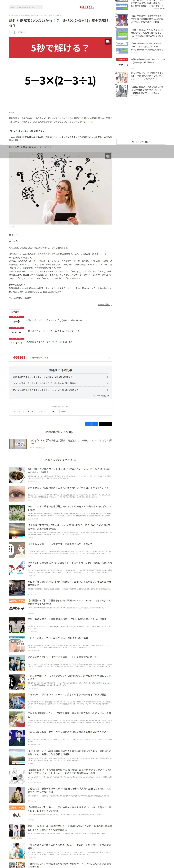Open article 'ナチュラルなのに効果絶大！' about デカ目

click(x=69, y=488)
